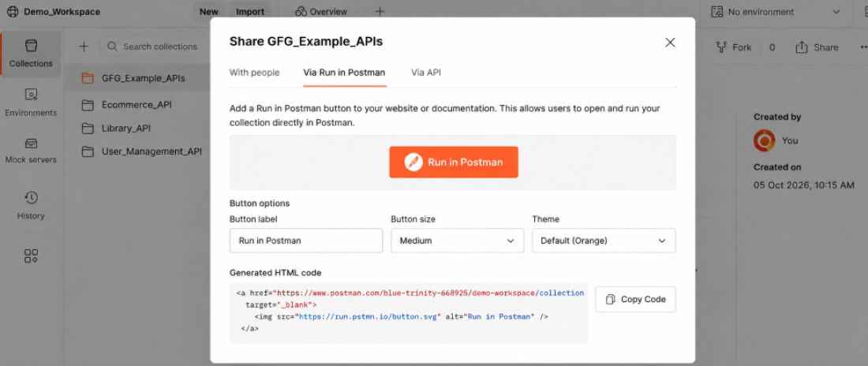Click the Fork icon button
The height and width of the screenshot is (366, 868).
734,47
